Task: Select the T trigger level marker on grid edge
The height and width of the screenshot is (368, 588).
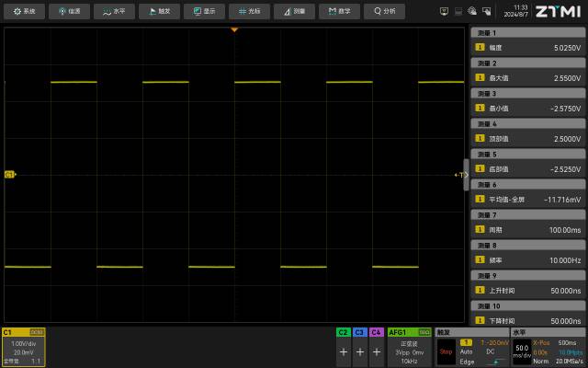Action: tap(460, 175)
